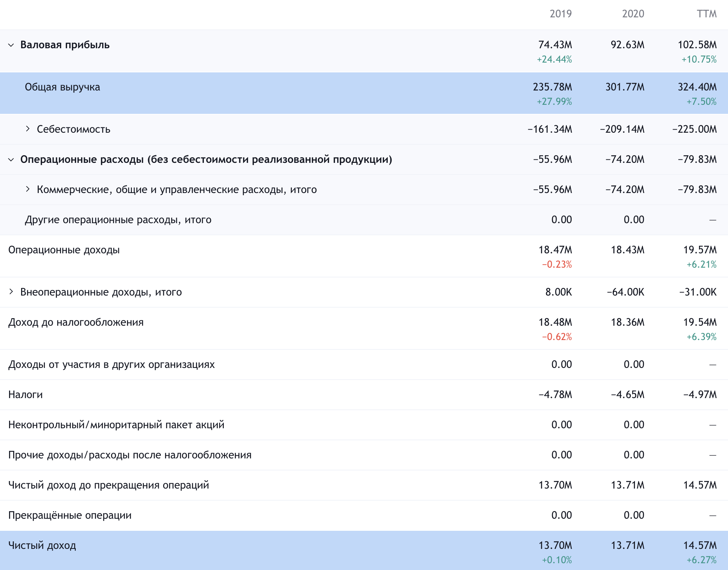Click the Налоги row label
Screen dimensions: 728x570
pyautogui.click(x=26, y=395)
